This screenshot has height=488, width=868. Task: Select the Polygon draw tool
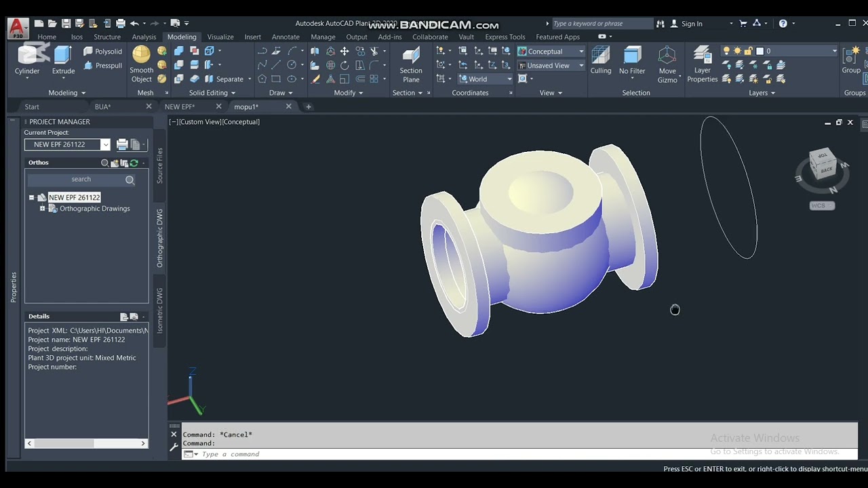click(x=262, y=79)
